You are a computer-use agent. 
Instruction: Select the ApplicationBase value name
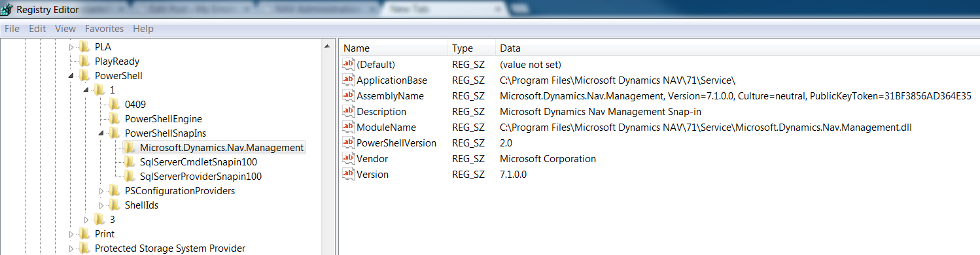pyautogui.click(x=392, y=80)
